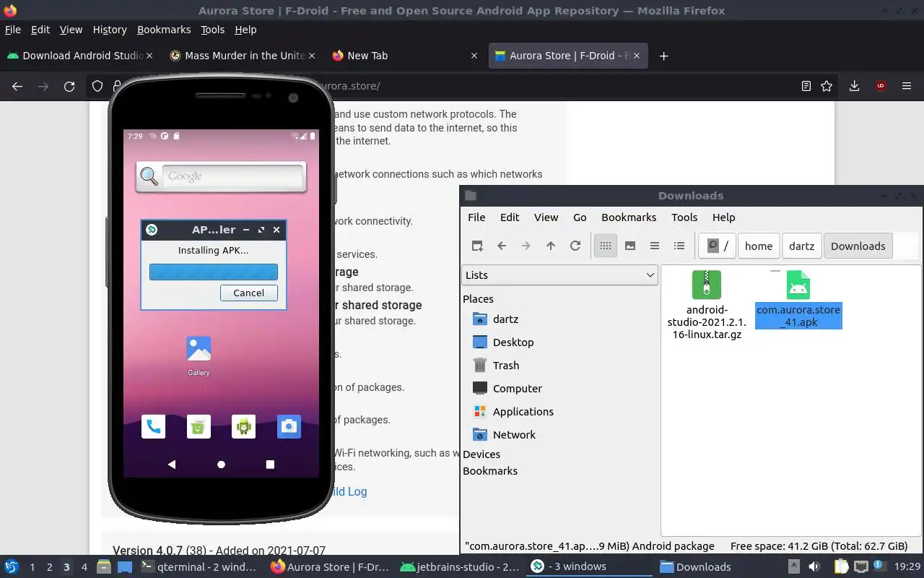Screen dimensions: 924x578
Task: Click 'dartz' path breadcrumb button
Action: [x=801, y=246]
